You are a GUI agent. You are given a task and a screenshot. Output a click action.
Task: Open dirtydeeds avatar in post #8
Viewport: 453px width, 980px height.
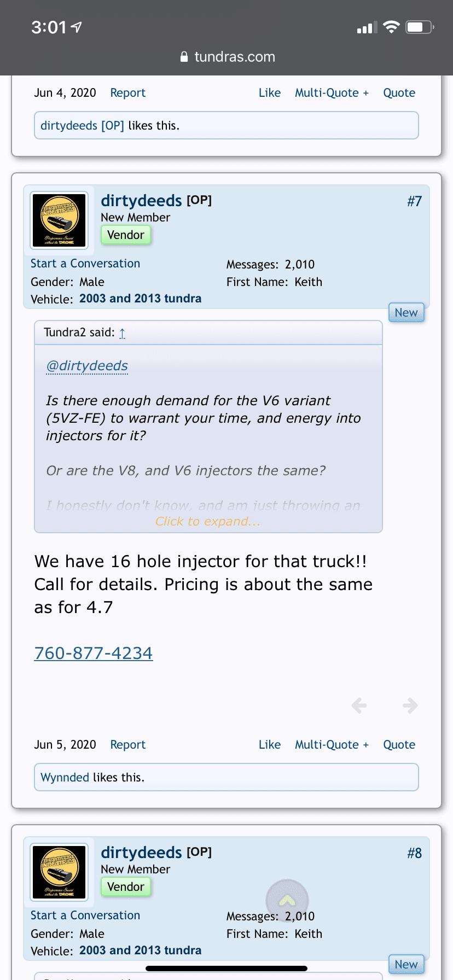pos(59,872)
